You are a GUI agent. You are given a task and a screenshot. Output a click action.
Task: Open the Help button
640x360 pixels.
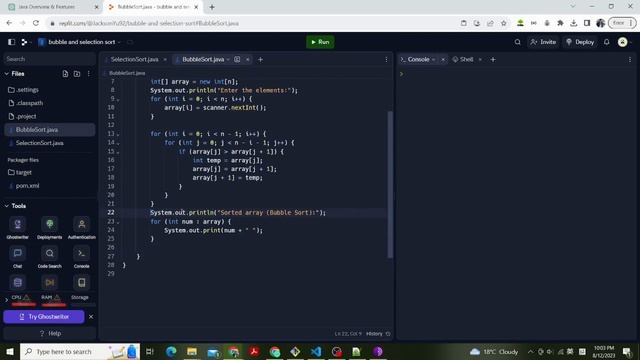(x=50, y=334)
